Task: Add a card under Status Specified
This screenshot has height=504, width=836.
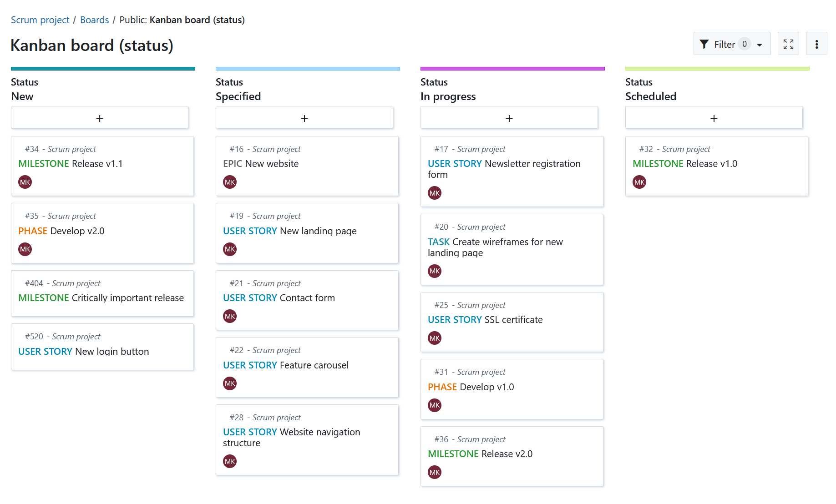Action: tap(304, 117)
